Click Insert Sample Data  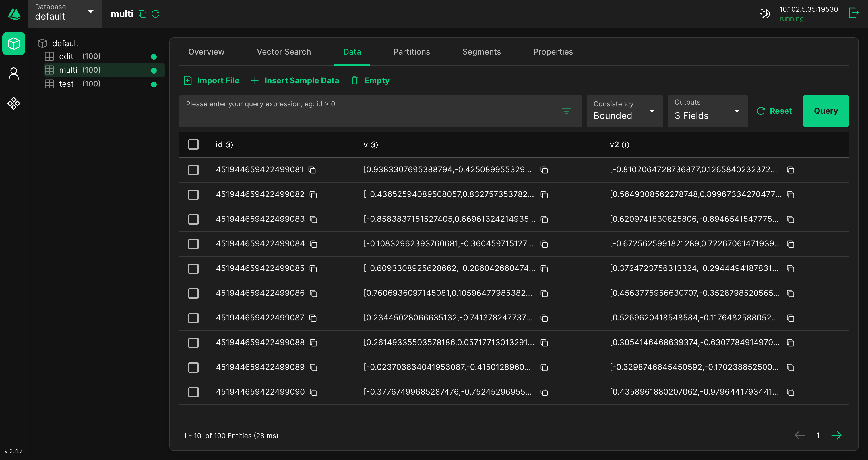click(295, 80)
